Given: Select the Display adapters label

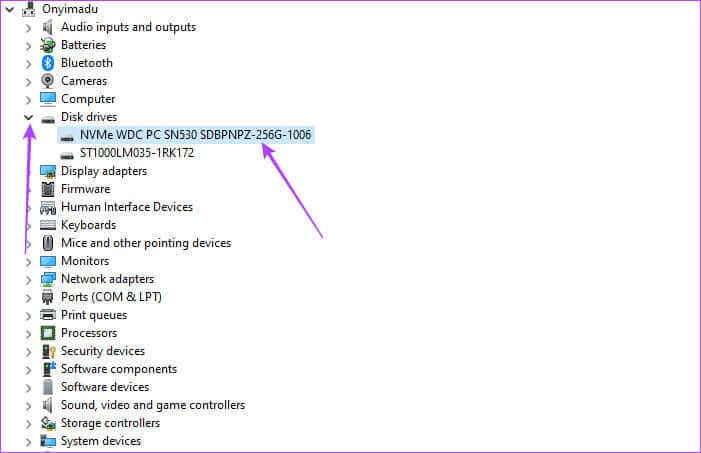Looking at the screenshot, I should pos(104,171).
